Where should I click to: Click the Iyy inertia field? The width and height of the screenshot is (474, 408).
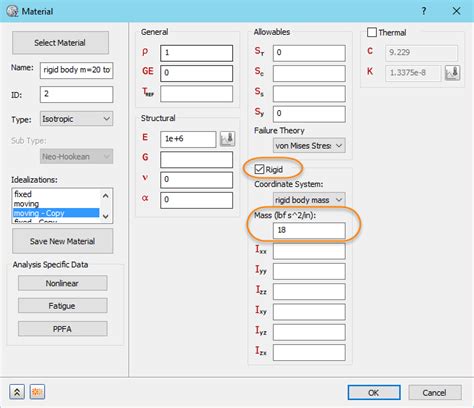309,271
